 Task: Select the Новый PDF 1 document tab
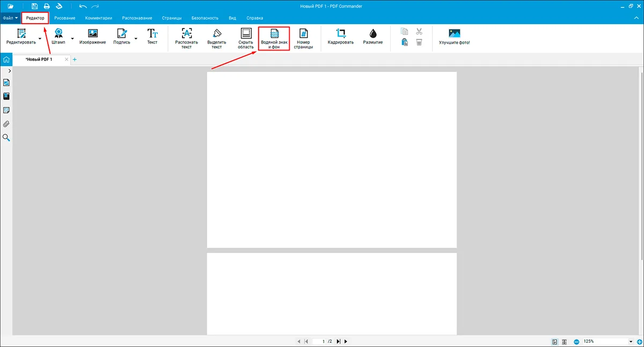39,59
